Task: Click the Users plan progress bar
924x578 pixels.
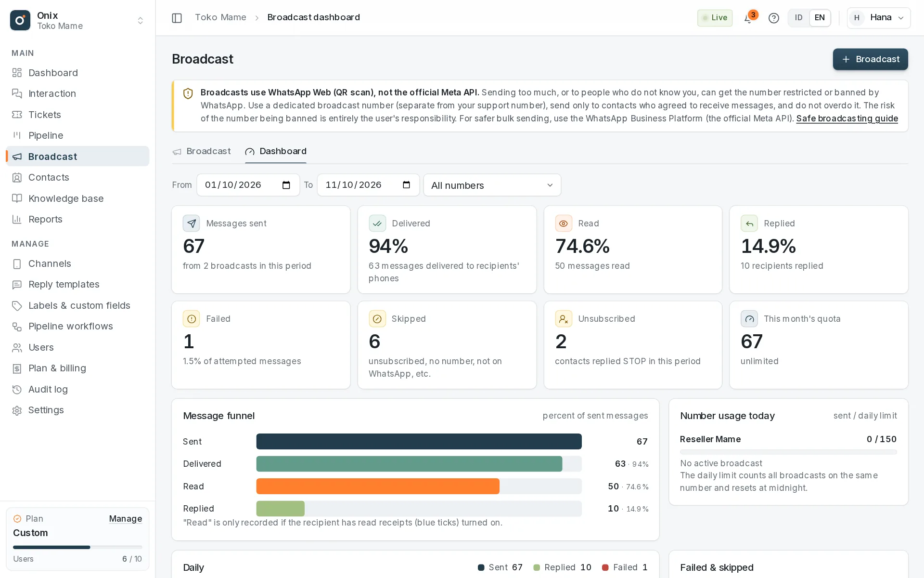Action: click(77, 547)
